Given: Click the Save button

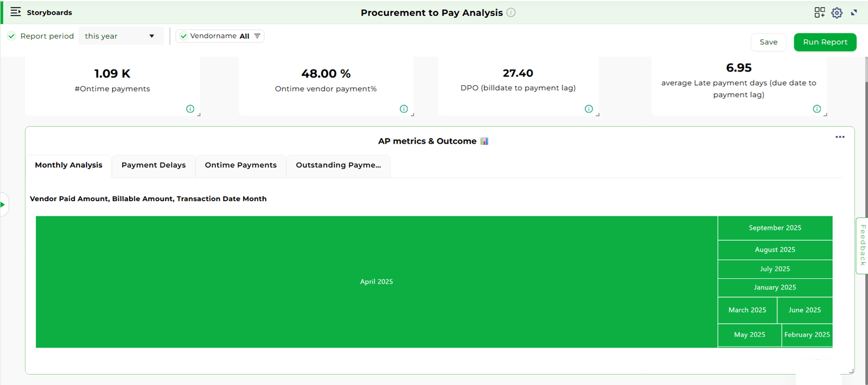Looking at the screenshot, I should click(768, 42).
